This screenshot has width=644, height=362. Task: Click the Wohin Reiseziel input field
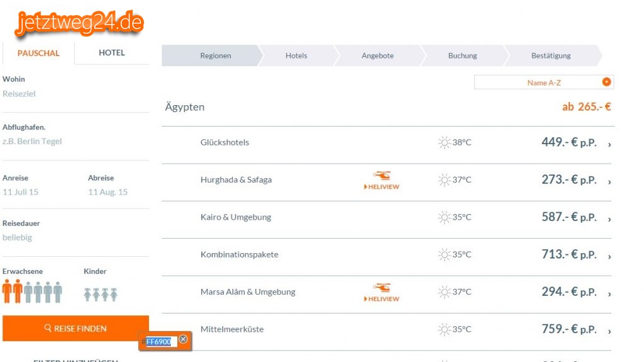click(19, 94)
